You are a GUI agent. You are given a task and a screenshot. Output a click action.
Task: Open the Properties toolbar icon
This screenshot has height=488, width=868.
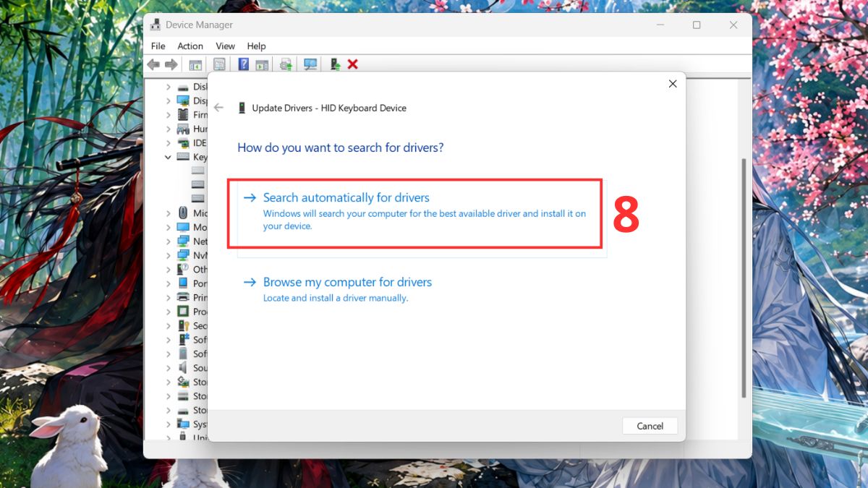coord(219,64)
